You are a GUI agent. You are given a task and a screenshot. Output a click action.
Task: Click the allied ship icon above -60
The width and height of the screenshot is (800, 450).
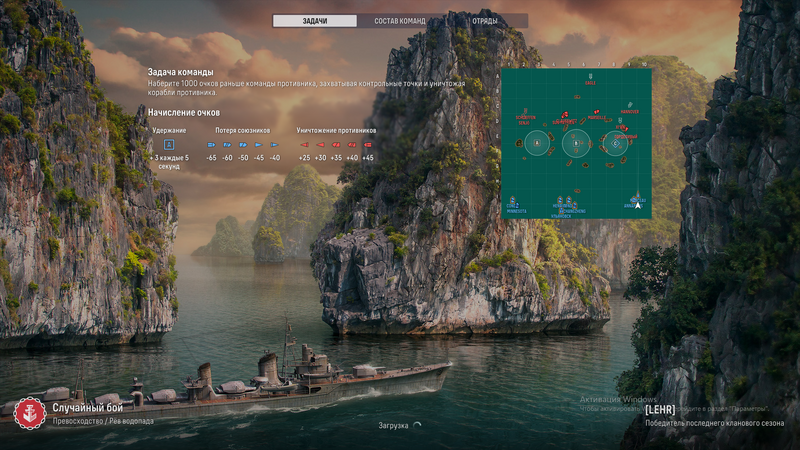click(227, 145)
